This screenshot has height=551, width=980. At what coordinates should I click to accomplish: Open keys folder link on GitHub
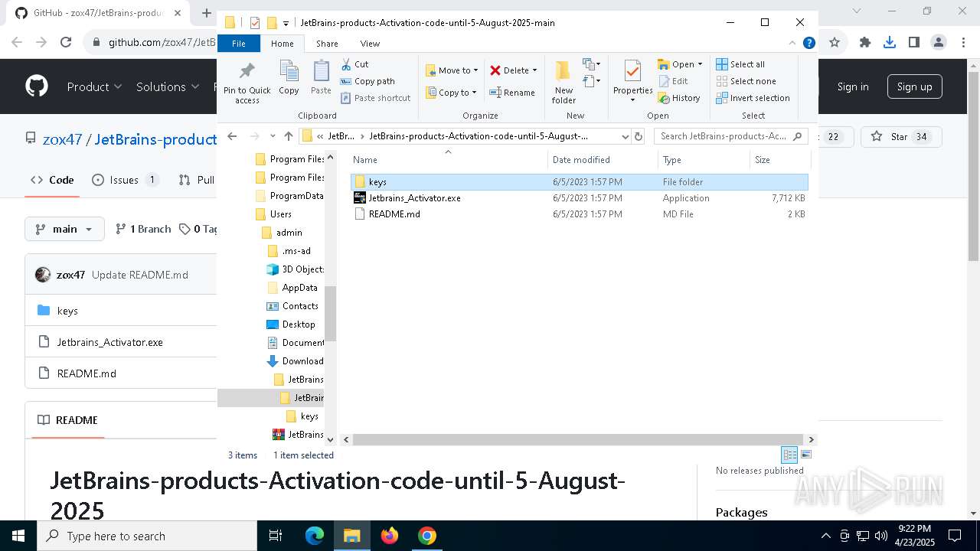point(67,311)
